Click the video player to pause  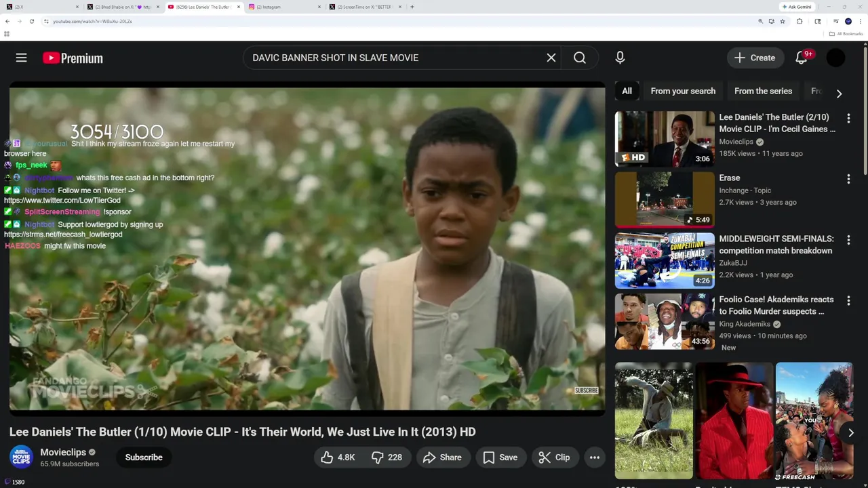tap(307, 249)
